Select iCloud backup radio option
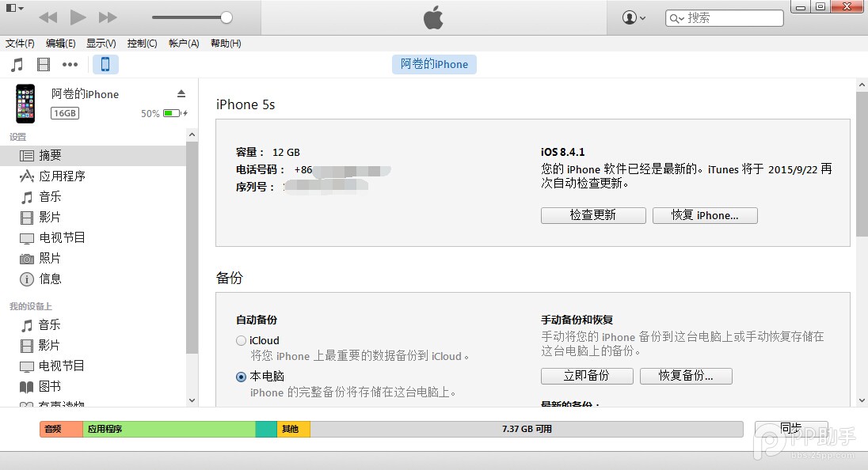The width and height of the screenshot is (868, 470). tap(241, 340)
